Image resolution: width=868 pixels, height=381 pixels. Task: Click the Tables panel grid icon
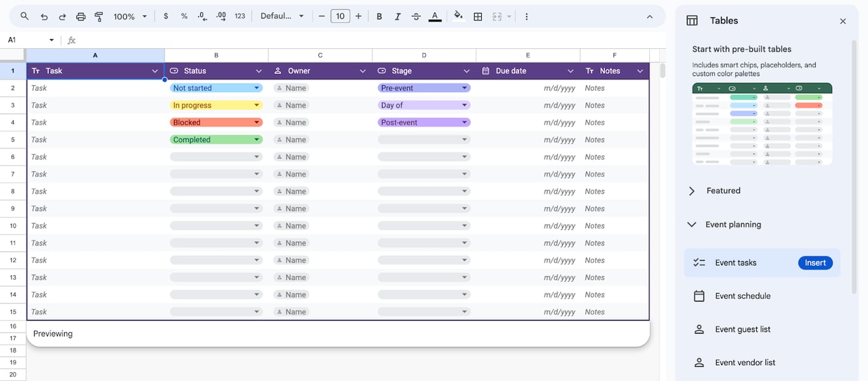(692, 21)
